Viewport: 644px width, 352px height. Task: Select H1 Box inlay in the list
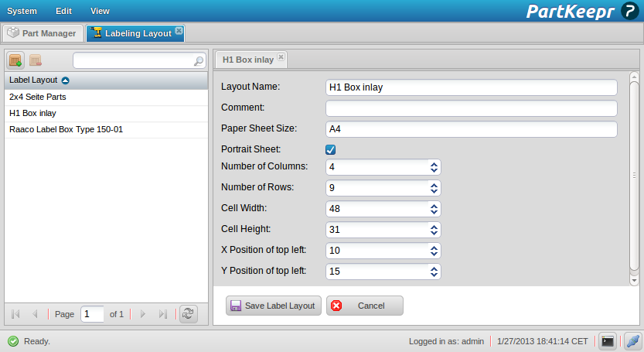106,113
